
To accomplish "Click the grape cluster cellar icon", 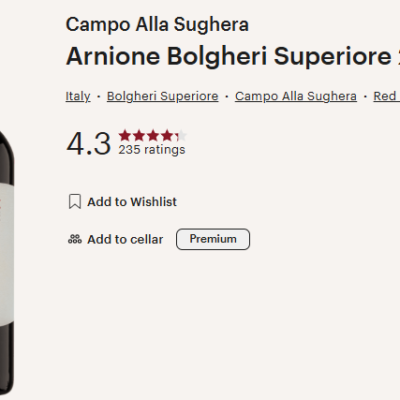I will pyautogui.click(x=75, y=239).
